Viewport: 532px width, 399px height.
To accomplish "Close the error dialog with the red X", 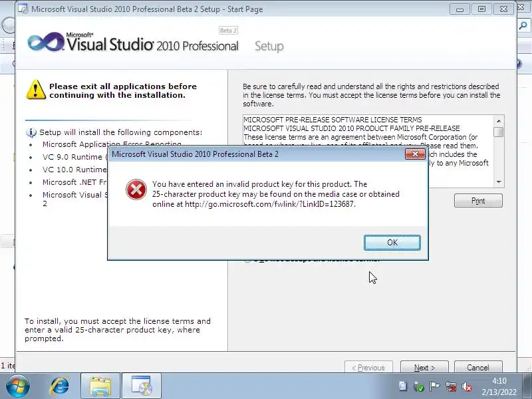I will point(415,154).
